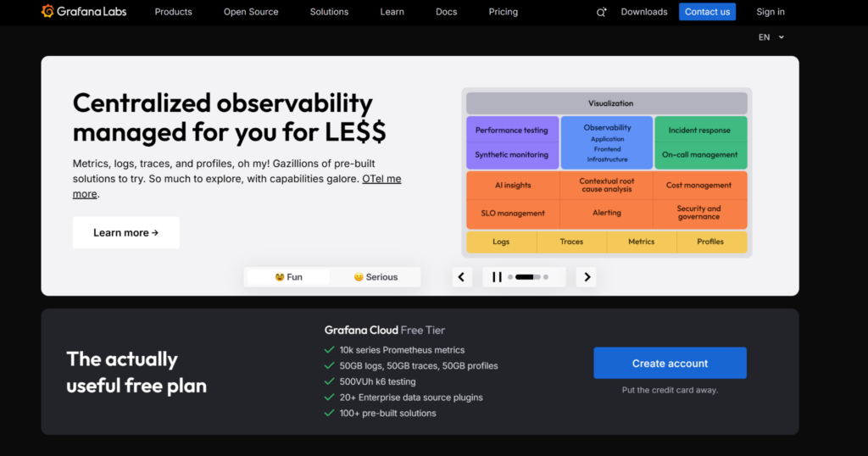868x456 pixels.
Task: Click '50GB logs, 50GB traces, 50GB profiles' text
Action: tap(419, 366)
